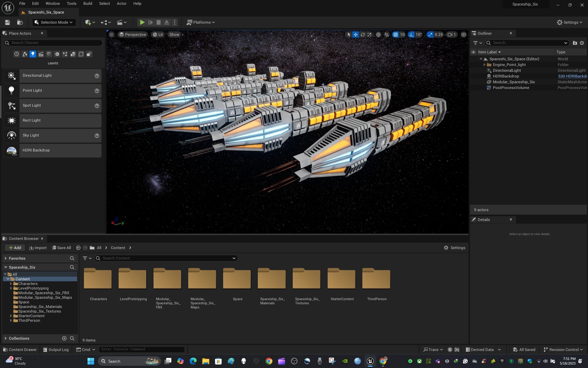Switch to Cinematic actors category
This screenshot has width=588, height=368.
point(41,54)
